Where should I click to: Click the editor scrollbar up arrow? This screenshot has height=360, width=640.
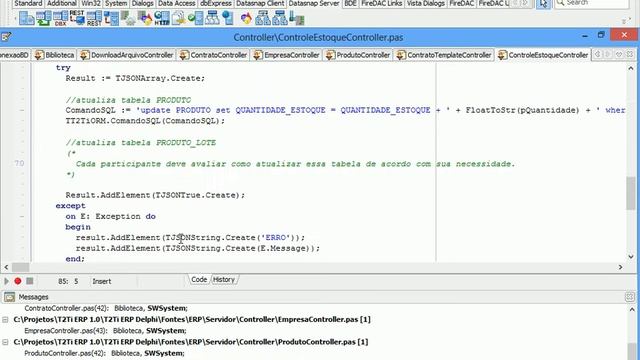(x=631, y=68)
